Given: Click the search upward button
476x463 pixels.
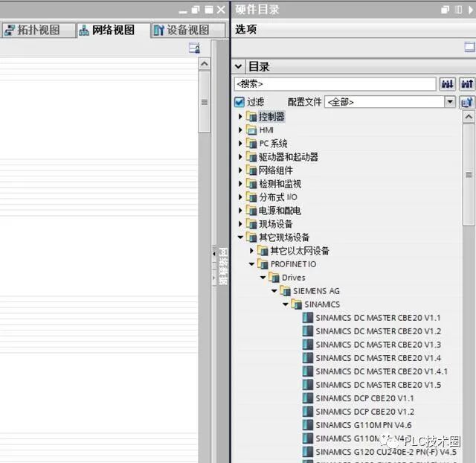Looking at the screenshot, I should [467, 84].
